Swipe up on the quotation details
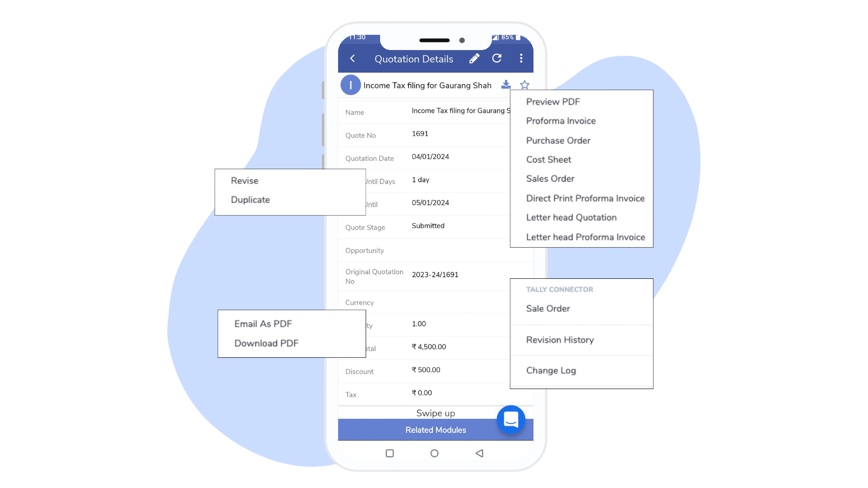Viewport: 868px width, 488px height. tap(435, 413)
